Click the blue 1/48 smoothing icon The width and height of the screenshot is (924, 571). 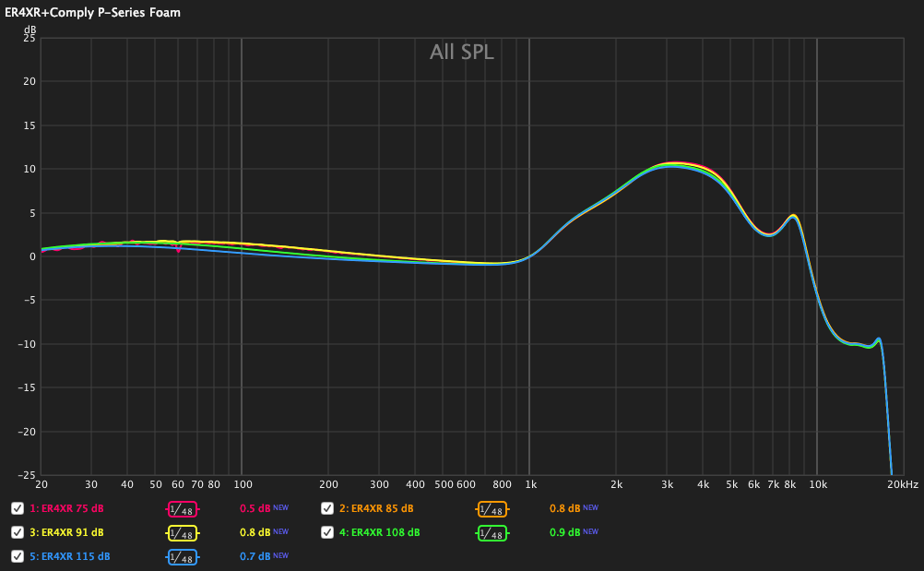click(182, 557)
